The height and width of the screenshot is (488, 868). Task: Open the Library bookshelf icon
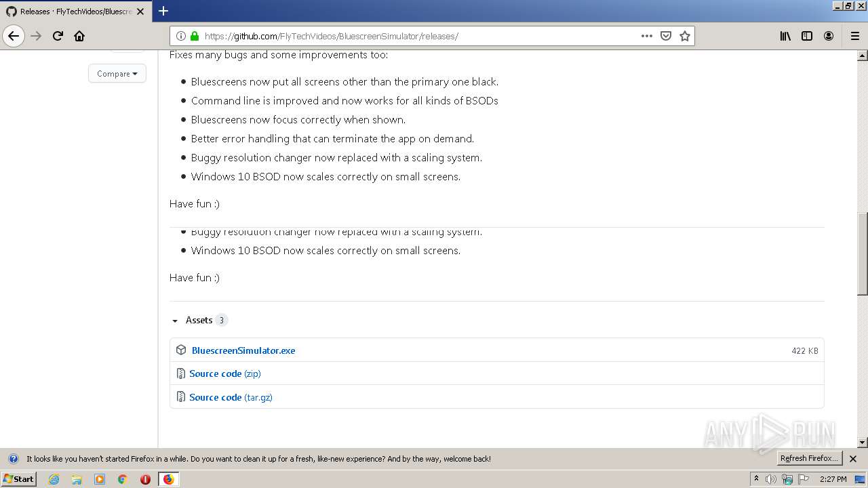(x=785, y=36)
